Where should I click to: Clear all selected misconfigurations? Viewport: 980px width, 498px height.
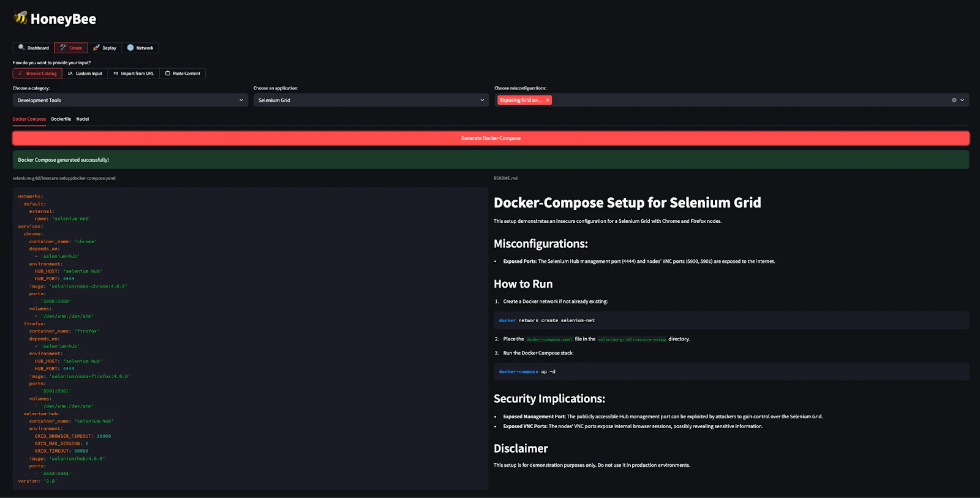coord(954,100)
